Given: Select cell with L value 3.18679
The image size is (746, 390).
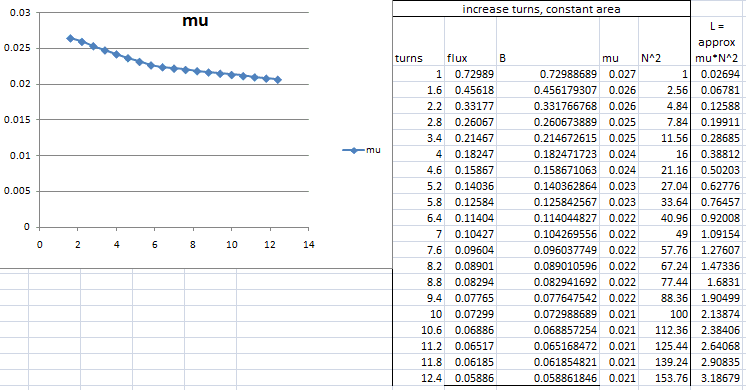Looking at the screenshot, I should 717,378.
